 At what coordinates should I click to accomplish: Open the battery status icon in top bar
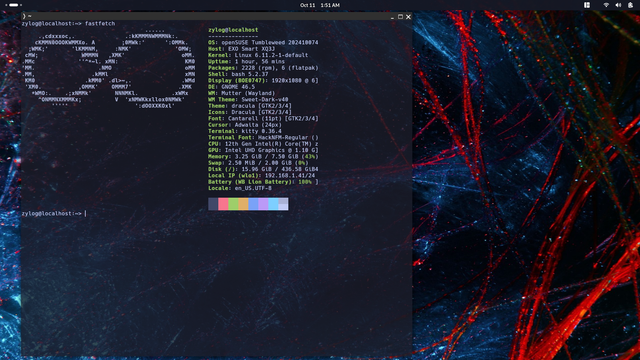coord(630,5)
